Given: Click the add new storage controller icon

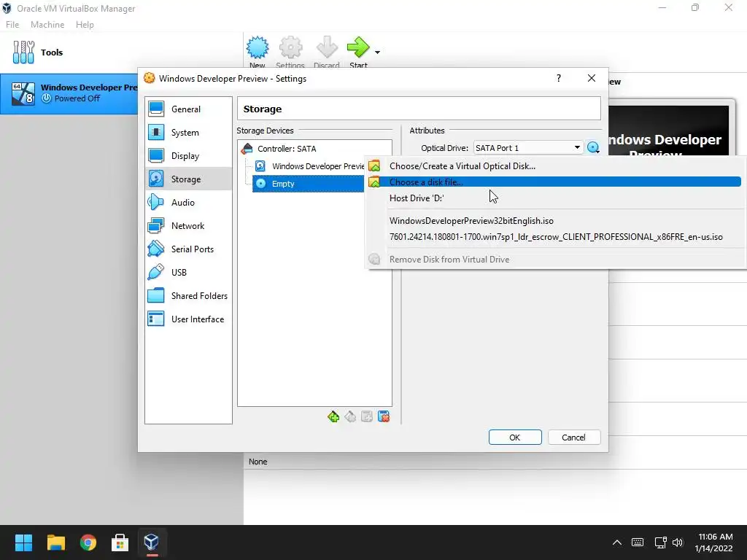Looking at the screenshot, I should (x=333, y=416).
